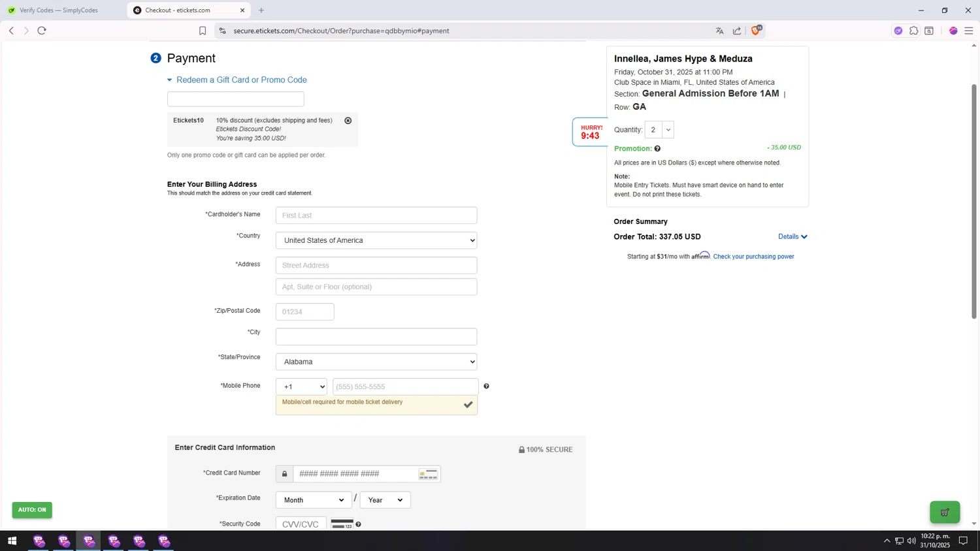Open the Windows notification center
This screenshot has height=551, width=980.
[963, 541]
